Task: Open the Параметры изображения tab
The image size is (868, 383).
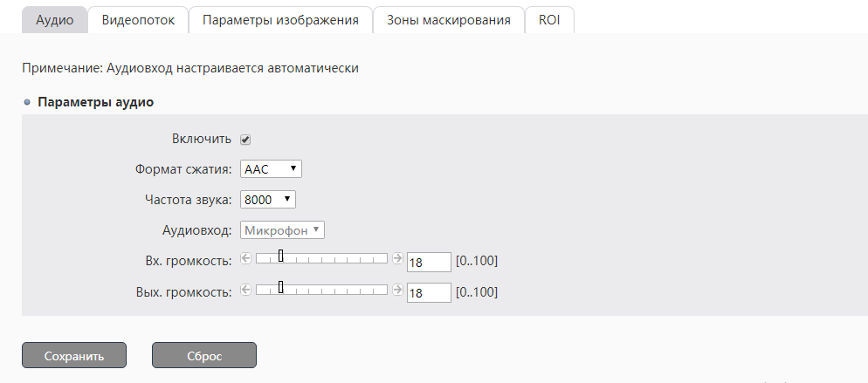Action: tap(280, 20)
